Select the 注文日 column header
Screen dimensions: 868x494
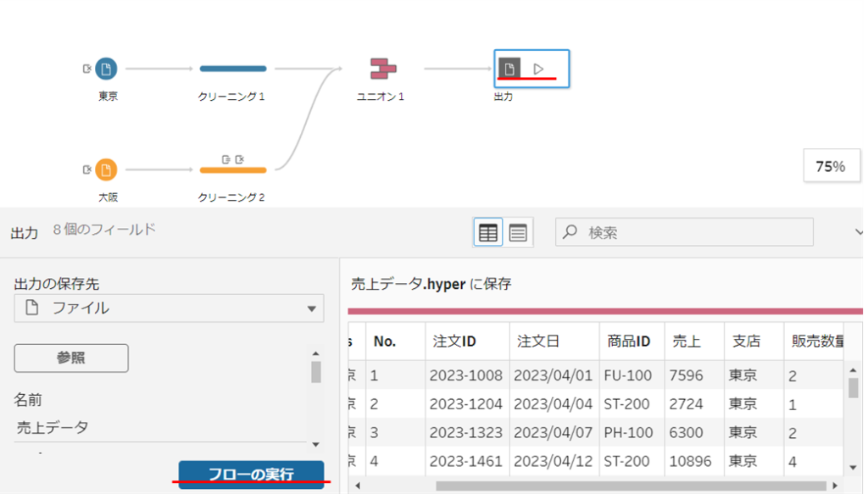(554, 341)
